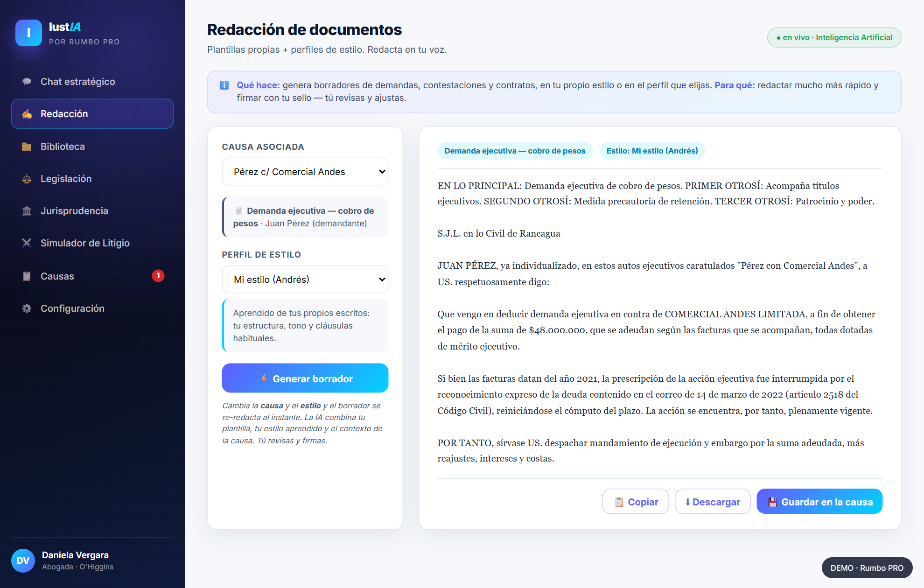Open Simulador de Litigio
Screen dimensions: 924x588
92,243
